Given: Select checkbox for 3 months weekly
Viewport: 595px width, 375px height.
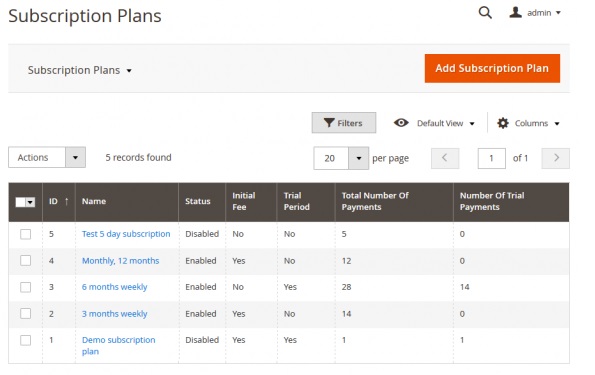Looking at the screenshot, I should click(25, 314).
